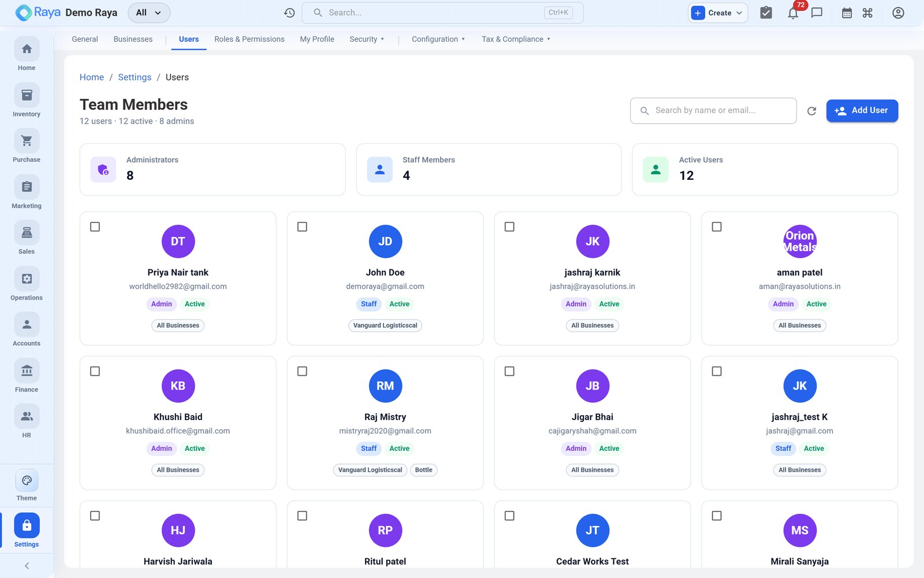Screen dimensions: 924x578
Task: Open the Accounts module
Action: click(x=27, y=330)
